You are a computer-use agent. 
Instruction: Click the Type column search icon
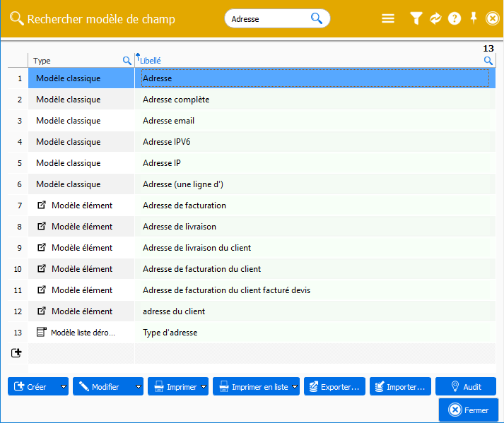(x=127, y=61)
